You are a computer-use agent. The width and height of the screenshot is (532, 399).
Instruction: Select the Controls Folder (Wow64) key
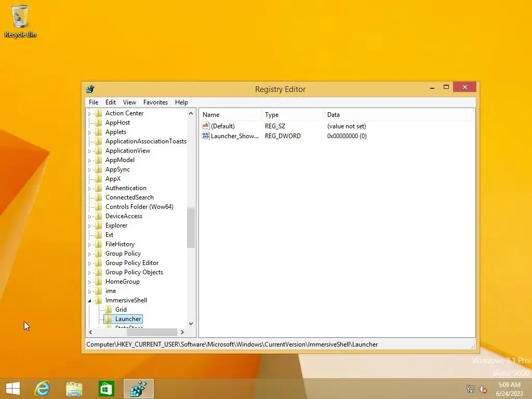tap(139, 207)
